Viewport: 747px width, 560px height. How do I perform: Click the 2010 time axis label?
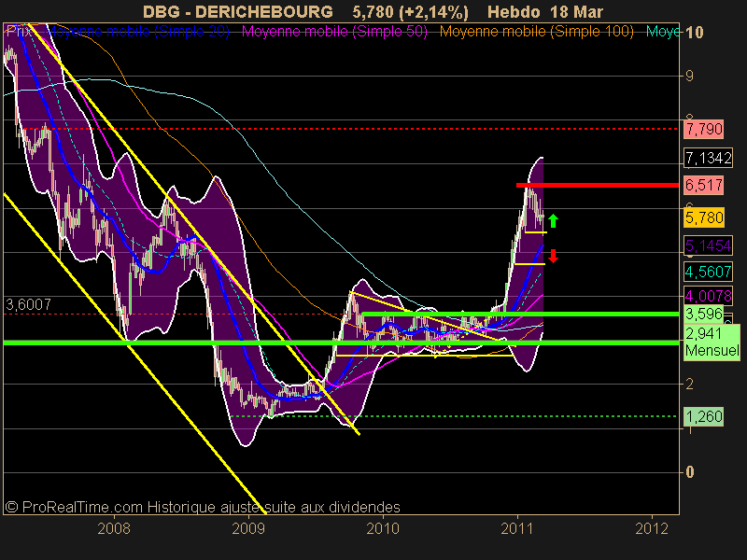tap(383, 528)
